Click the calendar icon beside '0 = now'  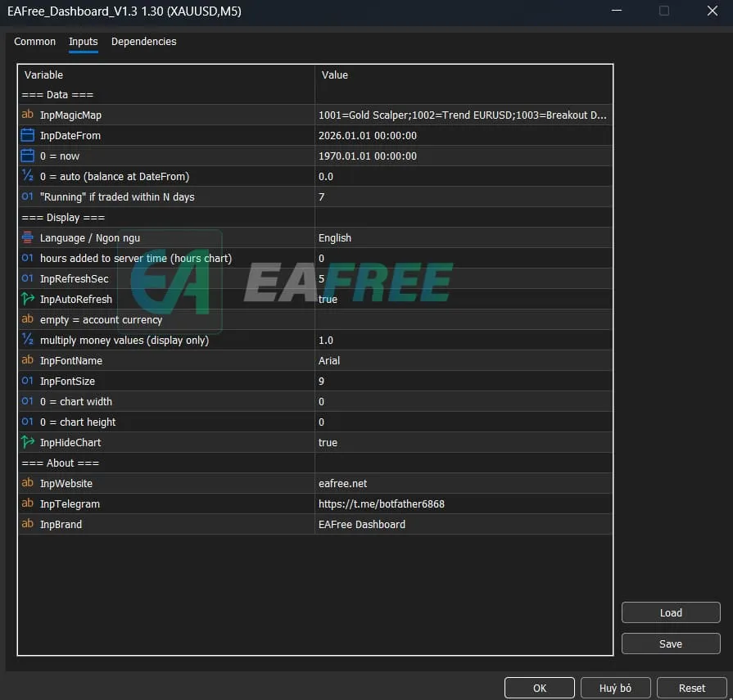pos(28,156)
